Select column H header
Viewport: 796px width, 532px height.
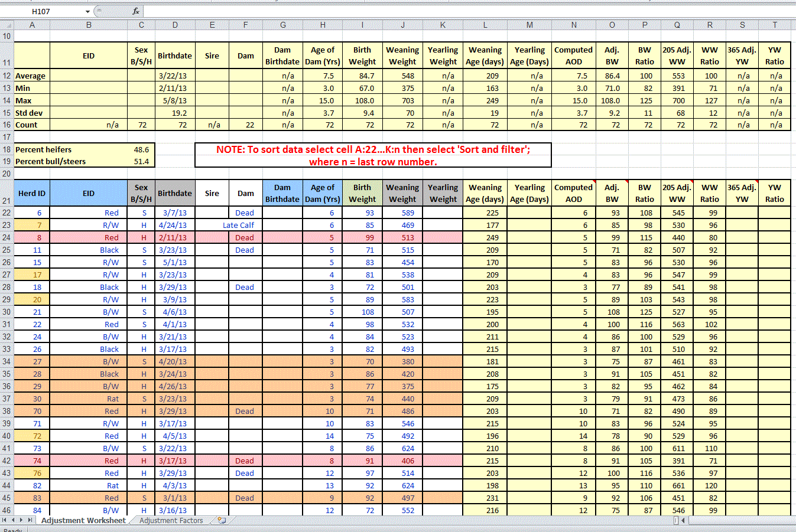coord(323,25)
